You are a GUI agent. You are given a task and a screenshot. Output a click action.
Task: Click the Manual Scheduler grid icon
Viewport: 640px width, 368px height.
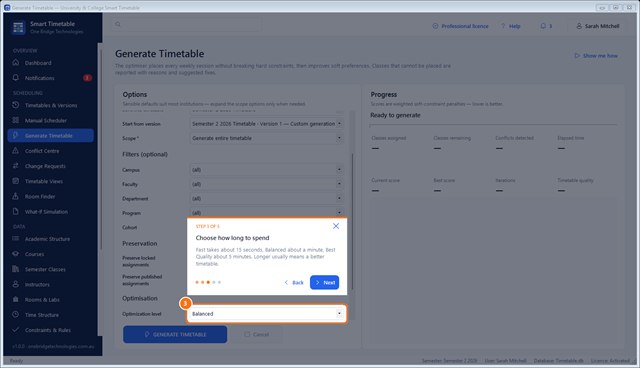[x=16, y=120]
